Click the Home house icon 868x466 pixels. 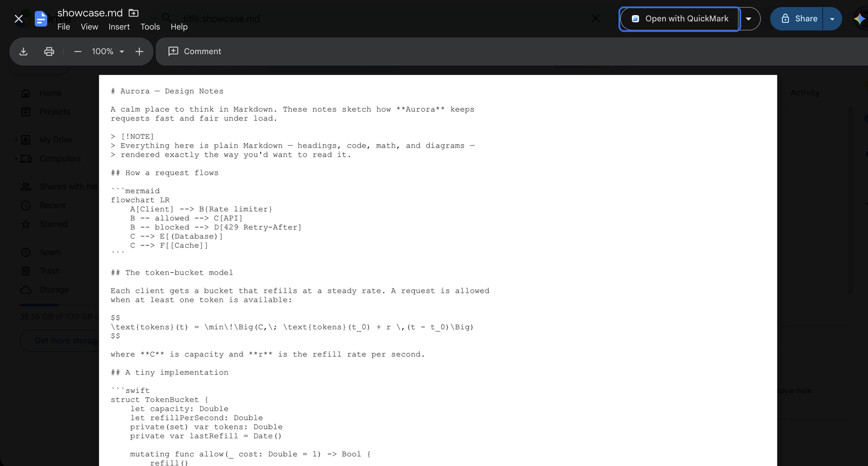click(x=25, y=93)
